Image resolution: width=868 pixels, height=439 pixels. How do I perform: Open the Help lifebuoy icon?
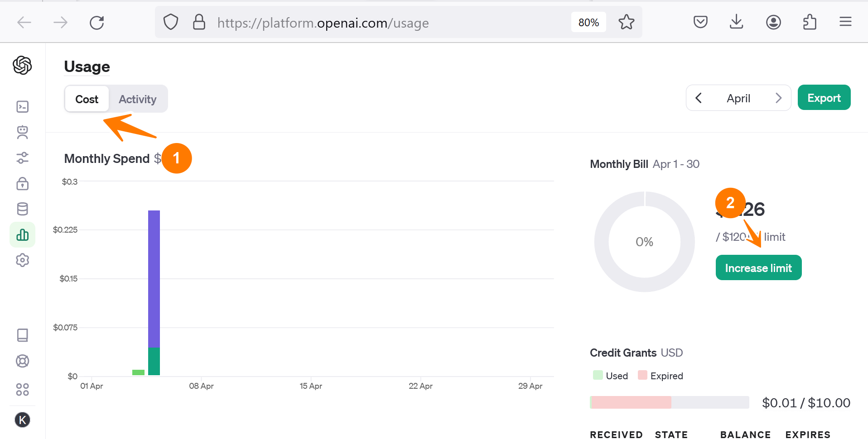point(22,361)
